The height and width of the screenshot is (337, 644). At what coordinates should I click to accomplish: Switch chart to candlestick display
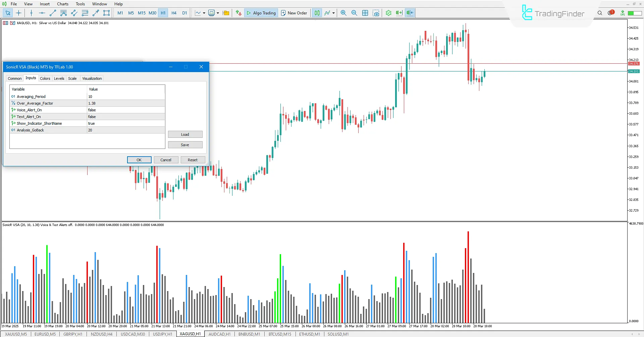pos(317,13)
